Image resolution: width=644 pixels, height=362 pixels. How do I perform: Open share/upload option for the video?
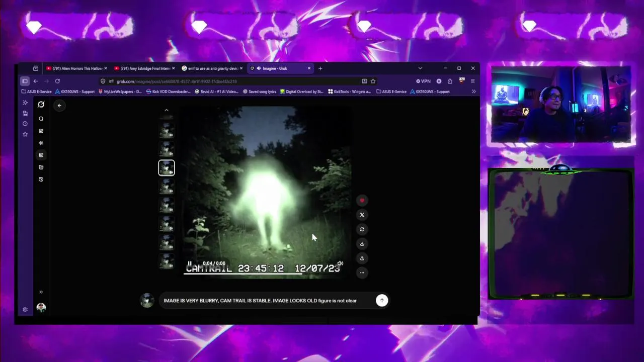point(362,258)
